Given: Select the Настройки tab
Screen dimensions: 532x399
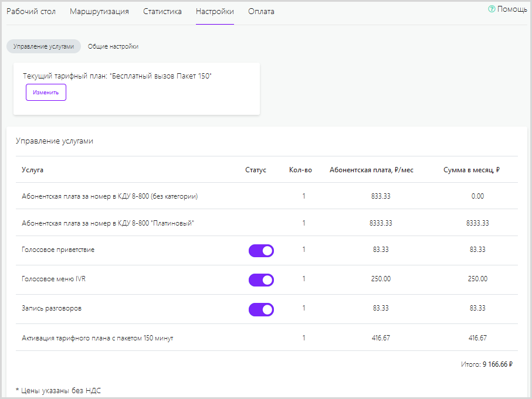Looking at the screenshot, I should [x=215, y=12].
